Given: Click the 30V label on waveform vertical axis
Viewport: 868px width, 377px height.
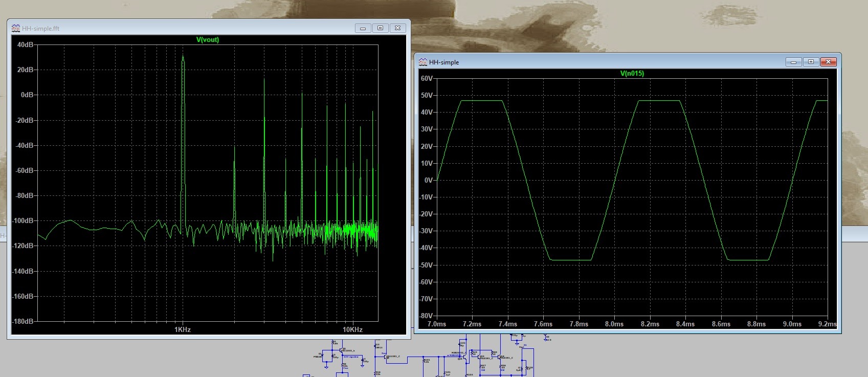Looking at the screenshot, I should [x=427, y=129].
